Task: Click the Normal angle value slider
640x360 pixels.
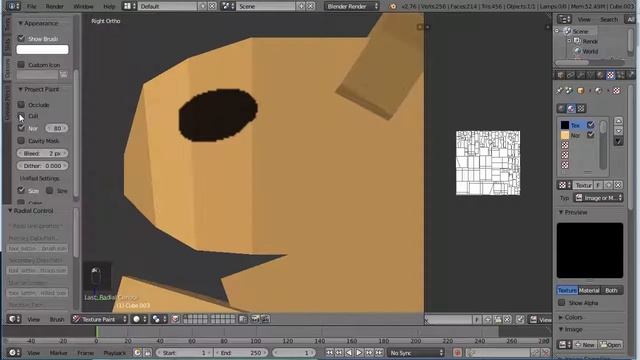Action: point(56,128)
